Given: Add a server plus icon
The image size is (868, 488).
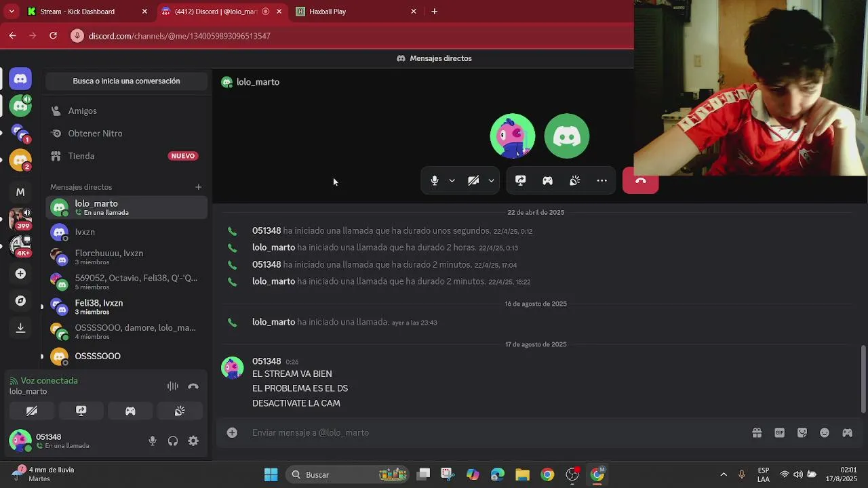Looking at the screenshot, I should click(20, 274).
